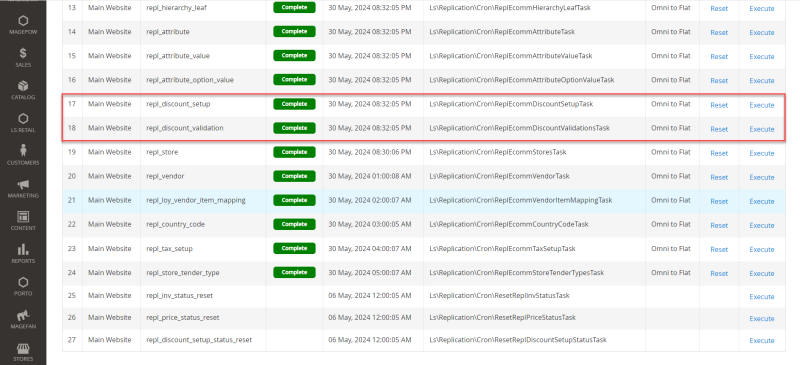
Task: Click Complete badge for repl_country_code
Action: [294, 224]
